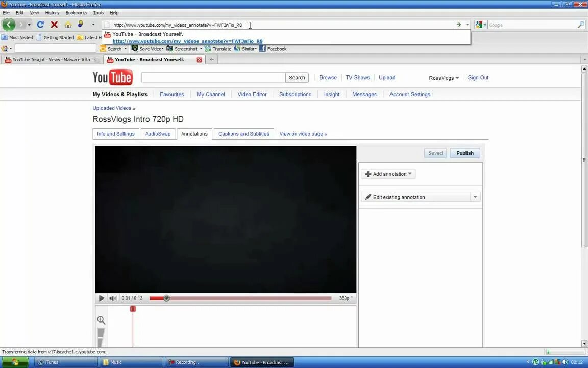The width and height of the screenshot is (588, 368).
Task: Click the uTorrent icon in the system tray
Action: (x=535, y=361)
